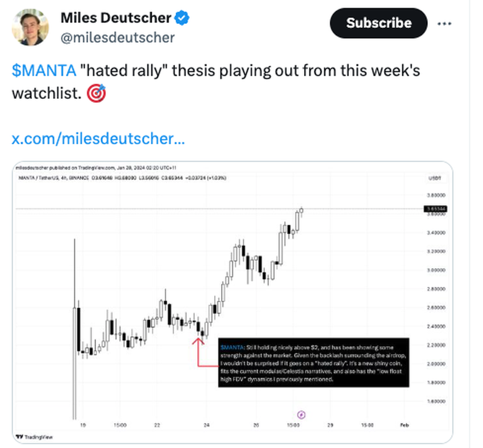
Task: Click the blue verified badge
Action: tap(182, 18)
